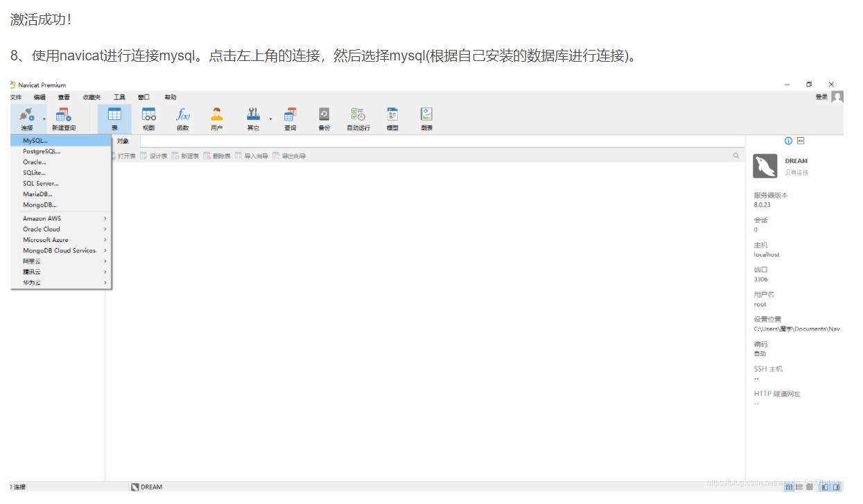This screenshot has width=863, height=504.
Task: Open the 收藏夹 favorites menu
Action: [x=91, y=97]
